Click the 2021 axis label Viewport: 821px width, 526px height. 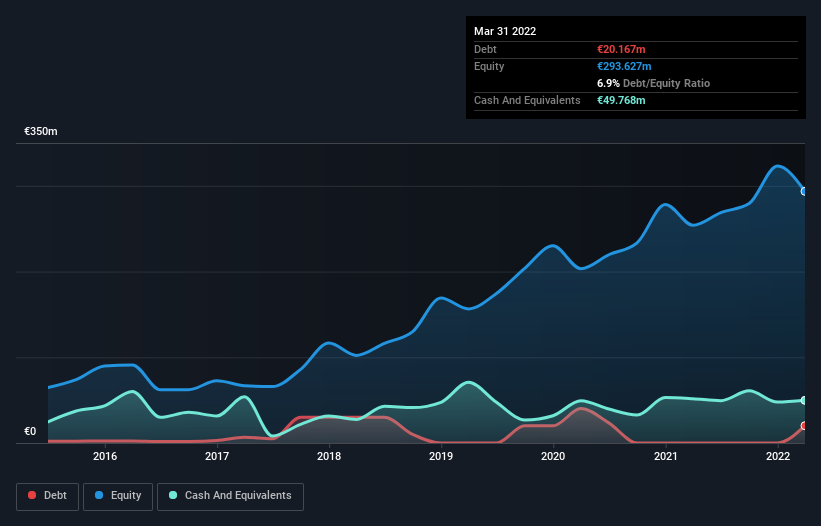click(665, 456)
